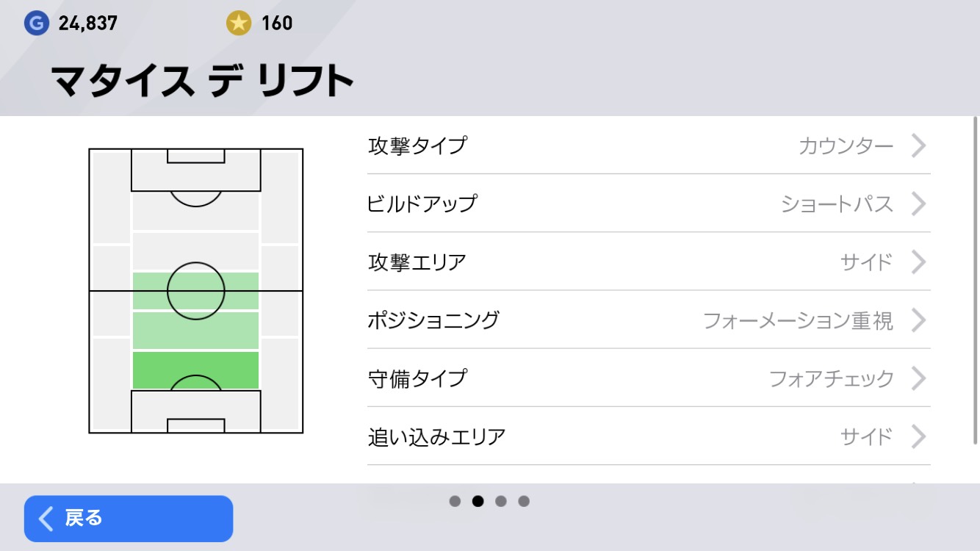Image resolution: width=980 pixels, height=551 pixels.
Task: Tap the ショートパス value text
Action: tap(837, 204)
